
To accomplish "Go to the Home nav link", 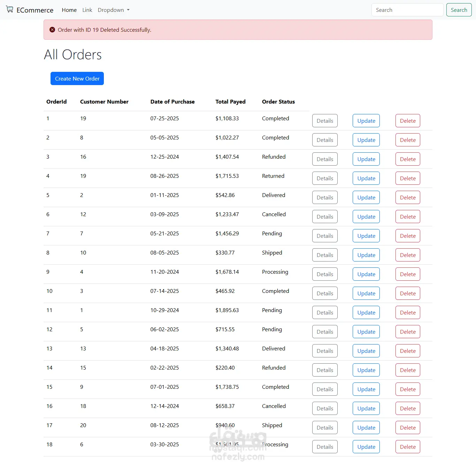I will point(69,10).
